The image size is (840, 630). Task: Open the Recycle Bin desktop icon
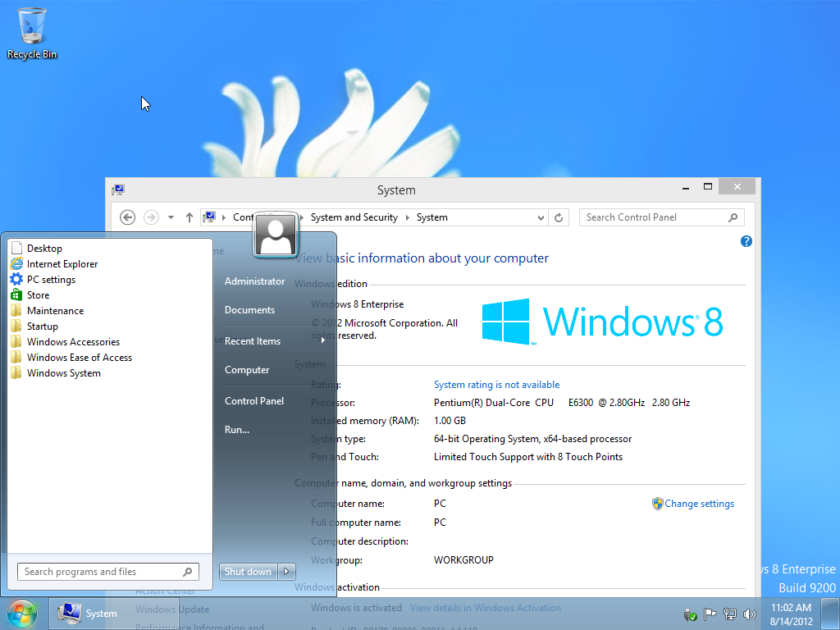[32, 33]
